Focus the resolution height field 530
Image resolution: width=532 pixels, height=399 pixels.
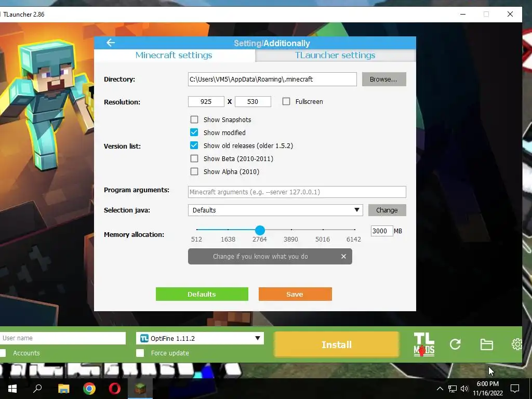[x=253, y=101]
